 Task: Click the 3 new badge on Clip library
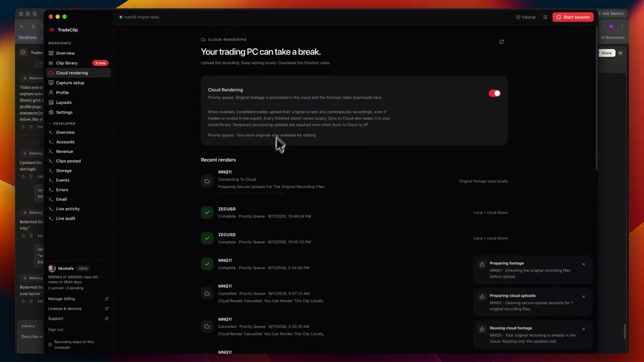click(x=101, y=63)
